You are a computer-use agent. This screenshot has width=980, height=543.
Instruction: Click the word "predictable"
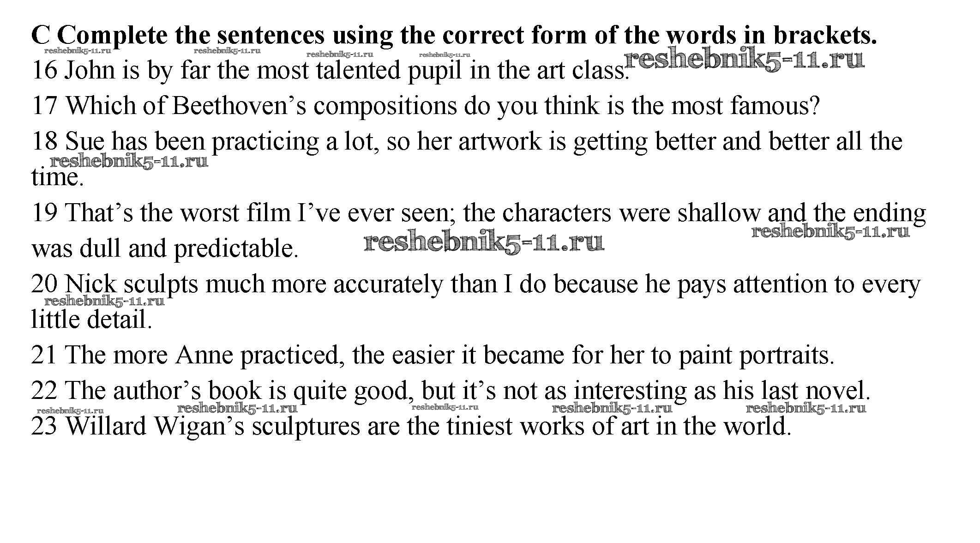[235, 249]
